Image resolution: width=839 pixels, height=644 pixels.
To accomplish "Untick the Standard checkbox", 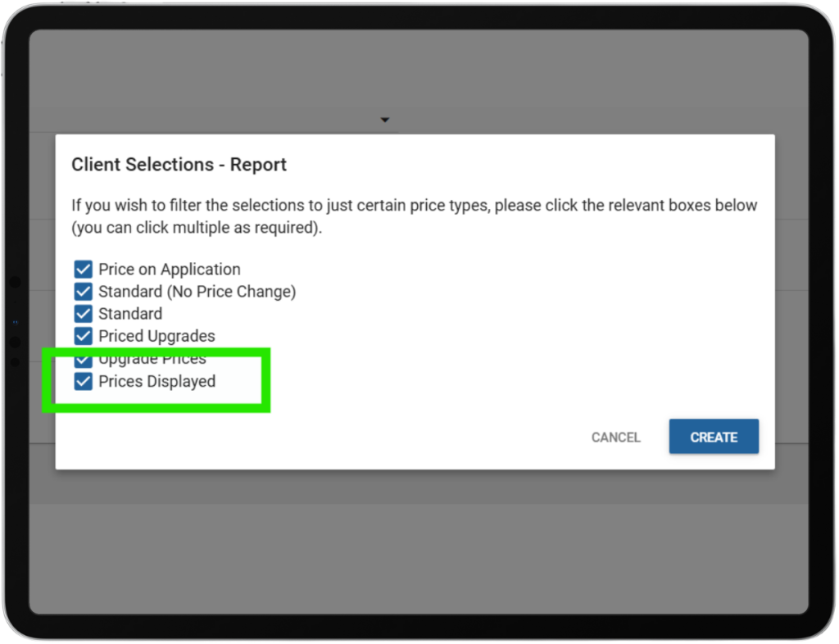I will click(x=83, y=314).
